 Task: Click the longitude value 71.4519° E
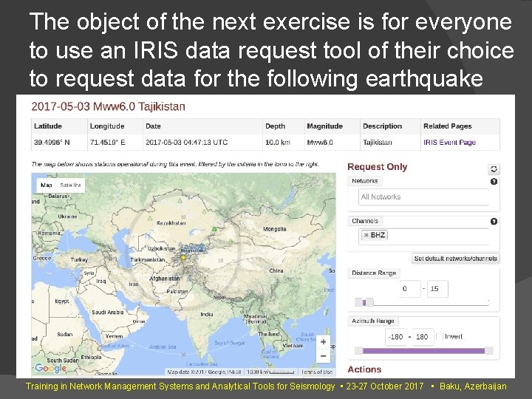pyautogui.click(x=108, y=142)
